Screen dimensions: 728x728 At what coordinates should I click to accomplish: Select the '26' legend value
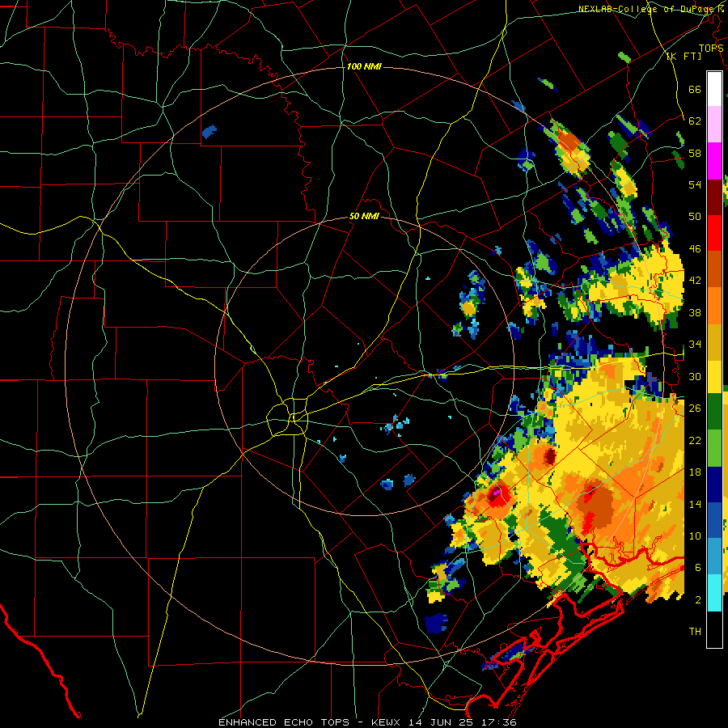695,408
